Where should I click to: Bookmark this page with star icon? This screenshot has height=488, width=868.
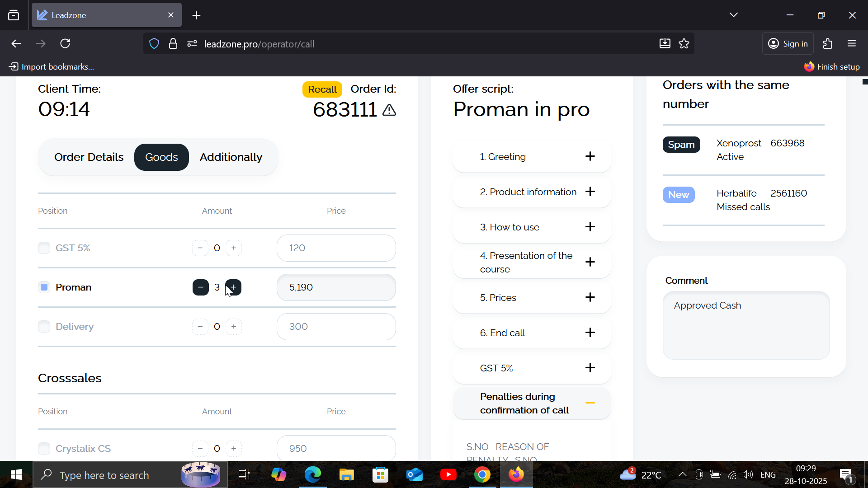coord(684,44)
